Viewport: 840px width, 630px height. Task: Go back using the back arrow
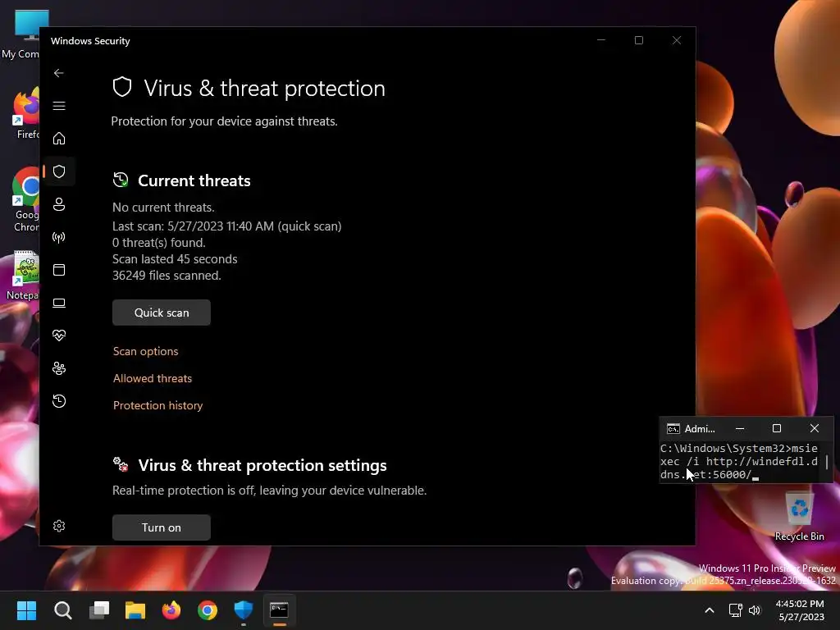pos(59,73)
